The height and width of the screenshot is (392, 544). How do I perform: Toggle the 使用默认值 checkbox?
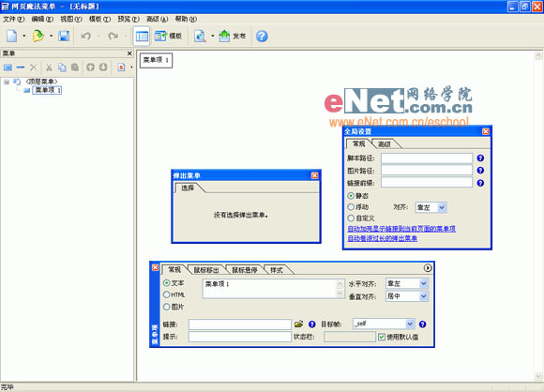click(382, 337)
